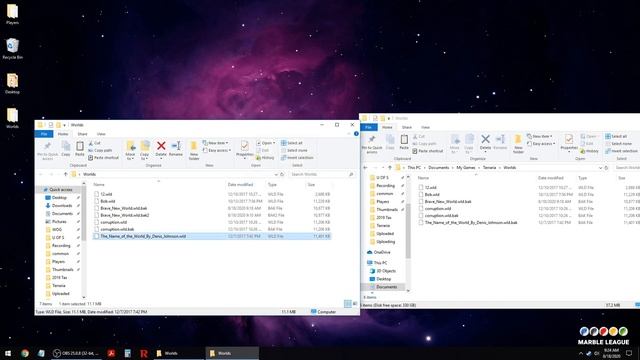This screenshot has width=640, height=360.
Task: Open Adobe Acrobat from the taskbar
Action: click(x=111, y=353)
